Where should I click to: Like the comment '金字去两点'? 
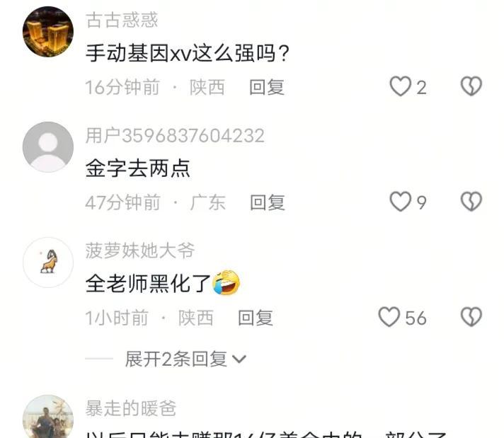click(x=401, y=202)
